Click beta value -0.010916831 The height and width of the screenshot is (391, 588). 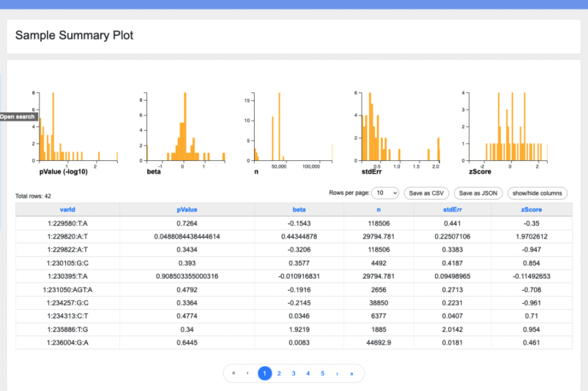pos(299,276)
